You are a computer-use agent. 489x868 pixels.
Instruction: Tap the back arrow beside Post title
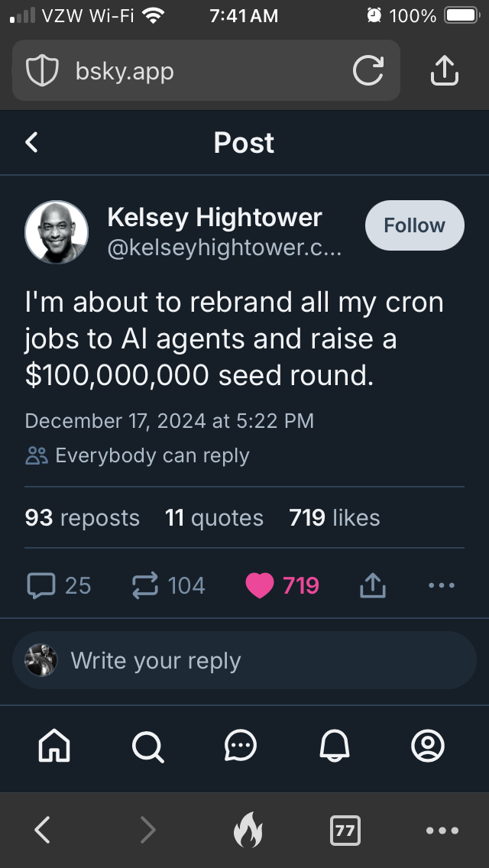pyautogui.click(x=31, y=142)
